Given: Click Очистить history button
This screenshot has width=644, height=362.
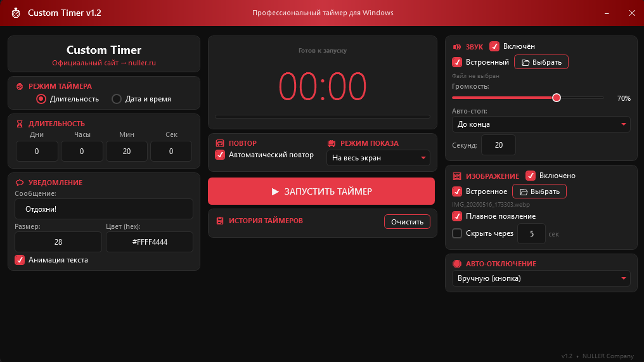Looking at the screenshot, I should coord(407,222).
